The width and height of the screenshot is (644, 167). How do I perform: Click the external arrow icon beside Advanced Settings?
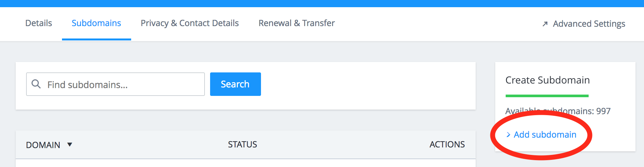(x=545, y=24)
